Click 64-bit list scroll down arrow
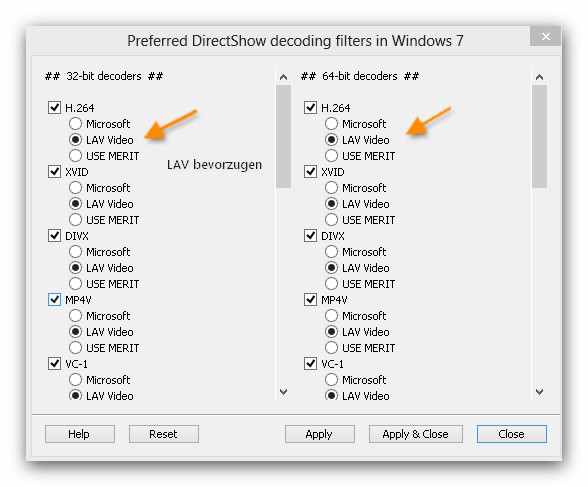The image size is (588, 487). 539,392
